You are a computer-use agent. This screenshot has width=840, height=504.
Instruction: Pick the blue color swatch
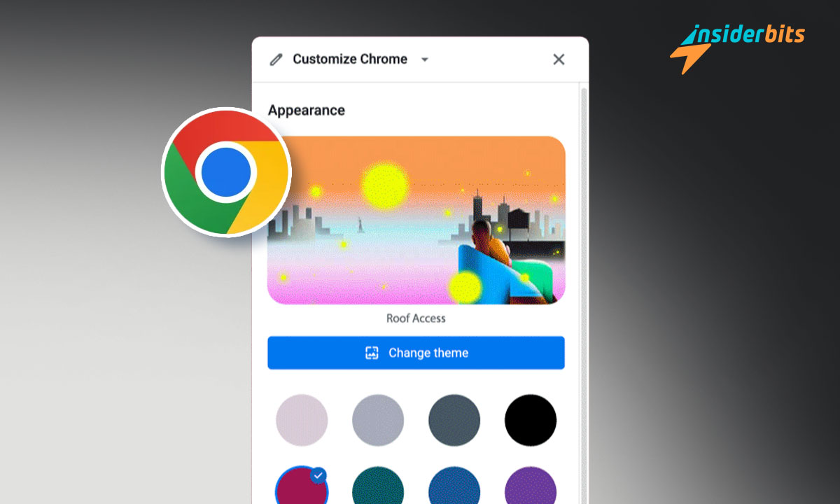[x=454, y=489]
